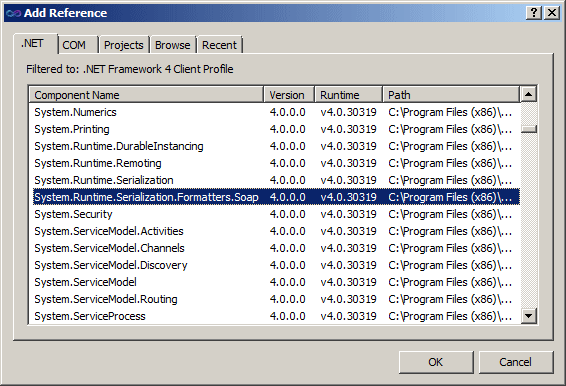Confirm with the OK button
The width and height of the screenshot is (566, 386).
tap(436, 362)
